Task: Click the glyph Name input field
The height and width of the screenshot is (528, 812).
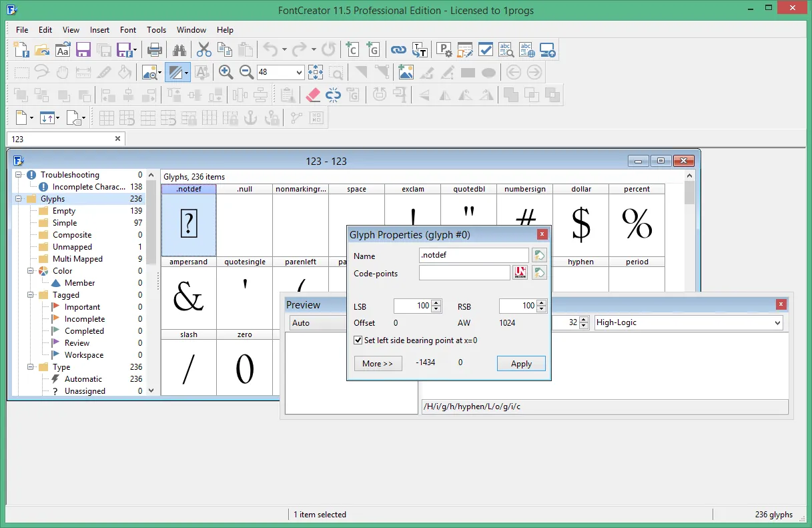Action: coord(474,256)
